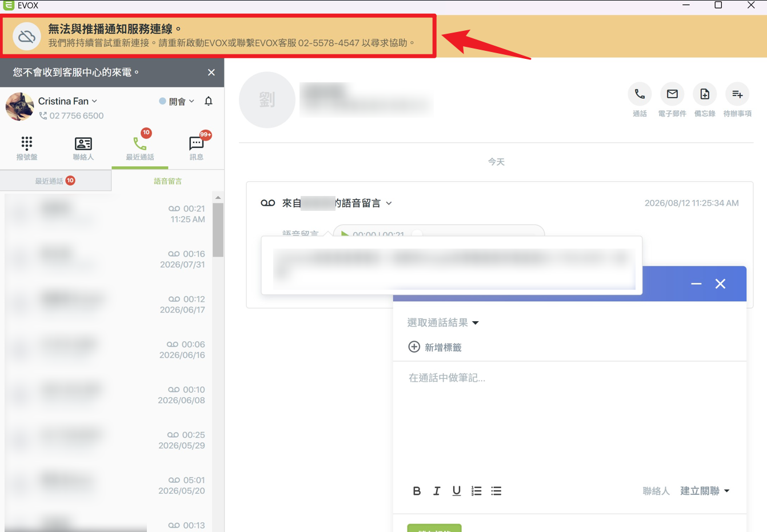Insert a numbered list in notes
Screen dimensions: 767x532
point(476,491)
